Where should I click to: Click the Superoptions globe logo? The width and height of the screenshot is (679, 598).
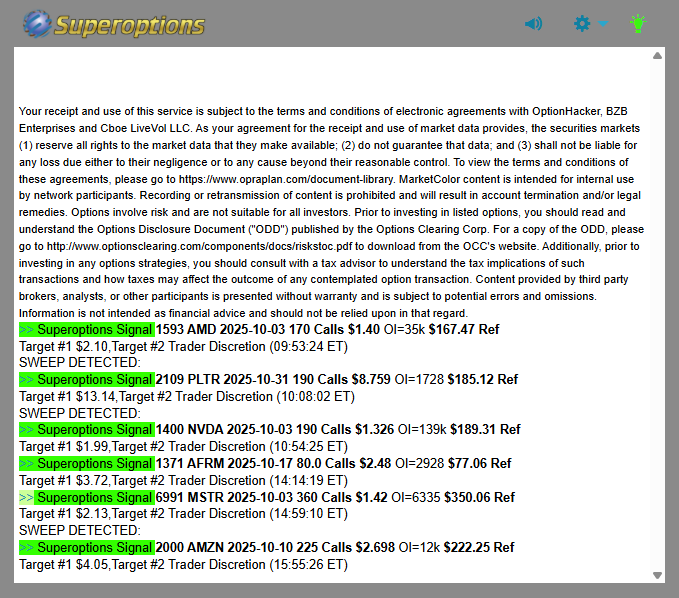38,24
